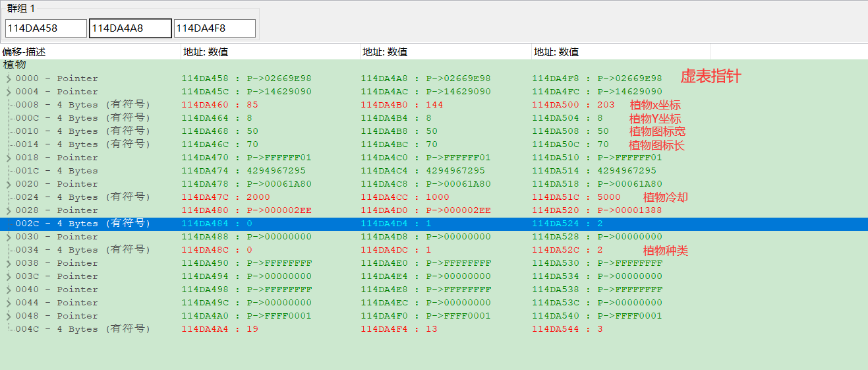Screen dimensions: 868x370
Task: Click value 114DA4B4 : 8
Action: 395,118
